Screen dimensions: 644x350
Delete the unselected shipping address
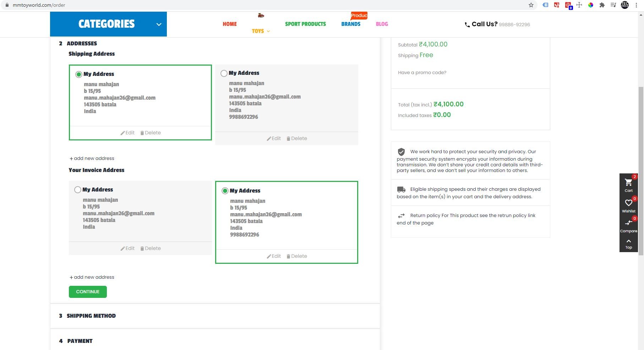pyautogui.click(x=297, y=139)
